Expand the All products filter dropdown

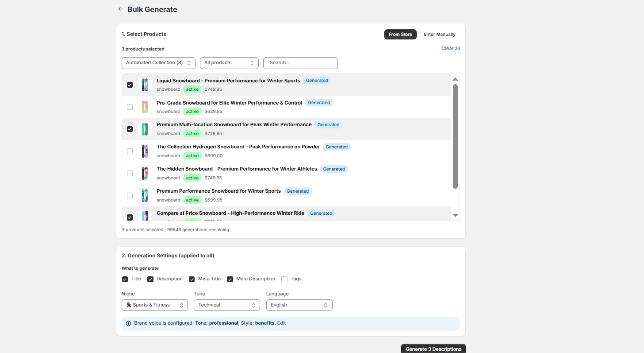pos(229,63)
